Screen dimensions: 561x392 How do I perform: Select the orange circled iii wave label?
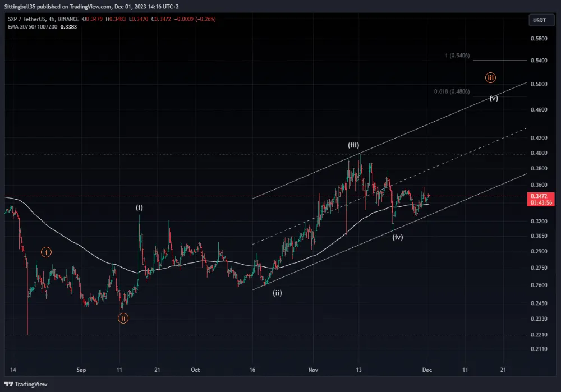click(490, 77)
